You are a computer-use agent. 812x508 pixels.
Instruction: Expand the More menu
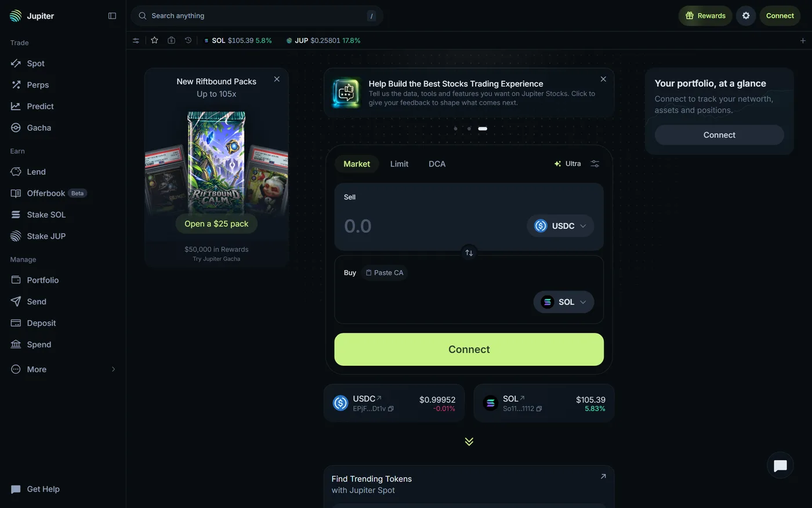click(x=63, y=369)
